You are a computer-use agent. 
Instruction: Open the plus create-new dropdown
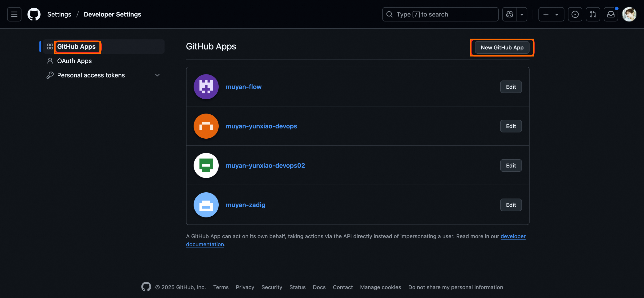[x=551, y=14]
